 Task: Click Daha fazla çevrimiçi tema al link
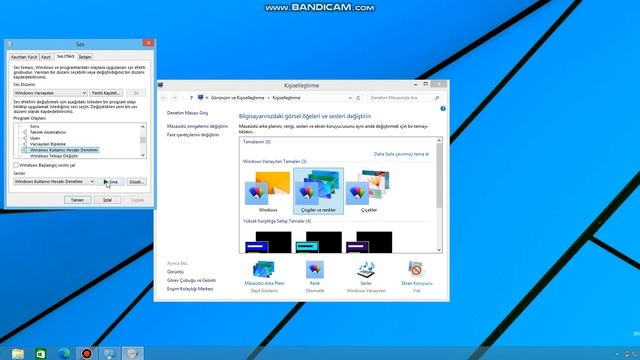401,154
